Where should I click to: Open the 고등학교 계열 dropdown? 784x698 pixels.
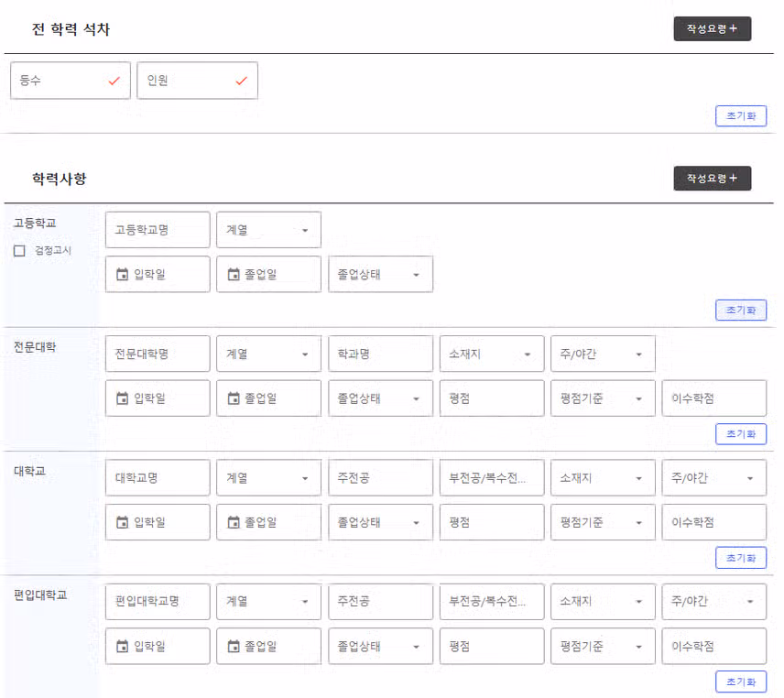[x=271, y=232]
